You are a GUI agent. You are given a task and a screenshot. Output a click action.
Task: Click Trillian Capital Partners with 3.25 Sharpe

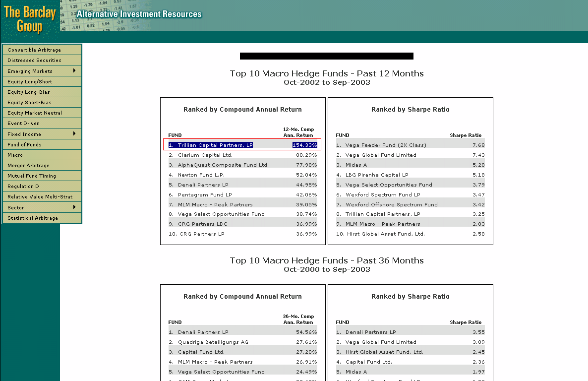click(x=410, y=214)
